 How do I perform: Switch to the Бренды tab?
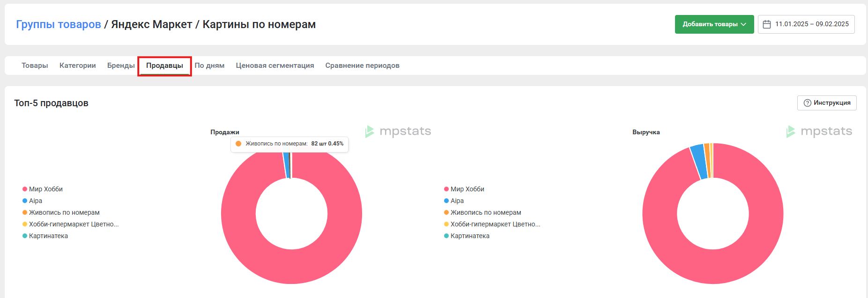[x=121, y=65]
